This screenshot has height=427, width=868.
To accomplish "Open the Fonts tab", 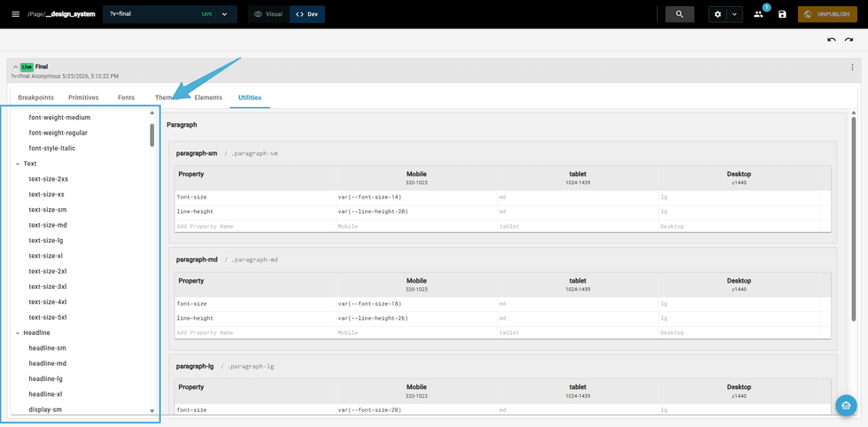I will click(126, 97).
